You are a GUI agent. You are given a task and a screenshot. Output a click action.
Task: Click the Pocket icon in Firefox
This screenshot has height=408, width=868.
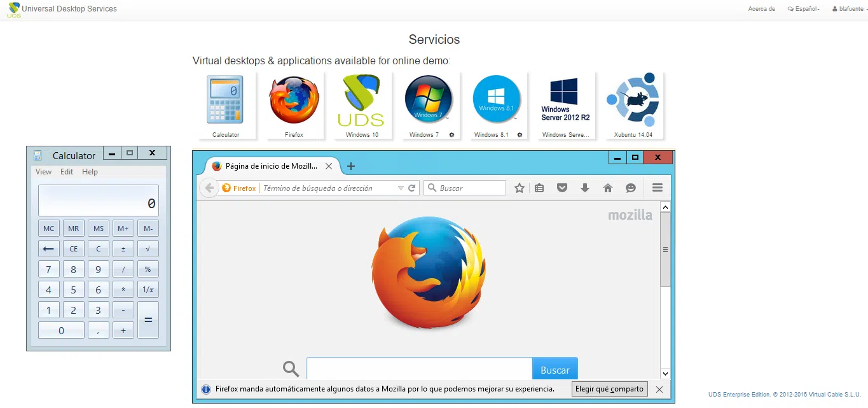point(562,188)
